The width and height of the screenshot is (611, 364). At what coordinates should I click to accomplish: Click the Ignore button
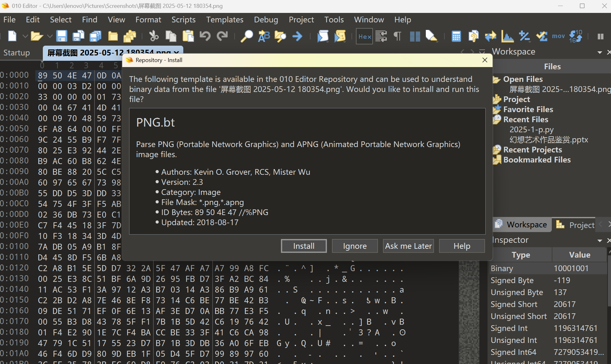pos(355,246)
